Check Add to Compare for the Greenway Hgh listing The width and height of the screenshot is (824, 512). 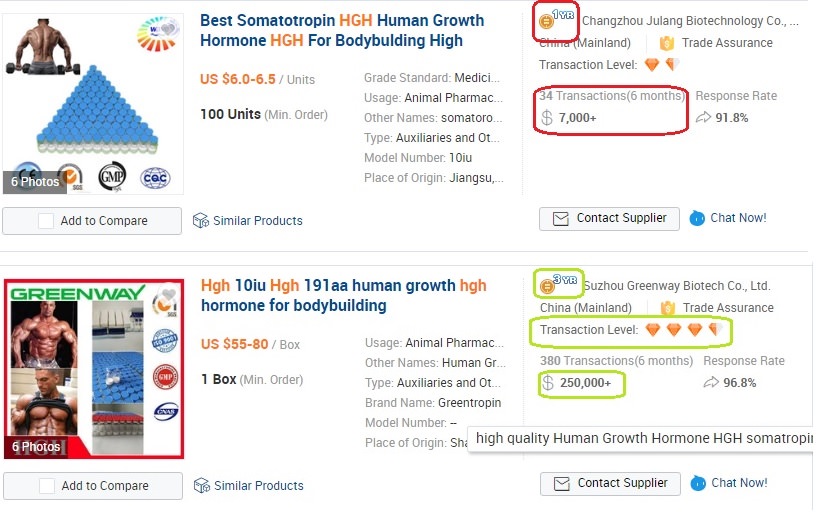[46, 486]
